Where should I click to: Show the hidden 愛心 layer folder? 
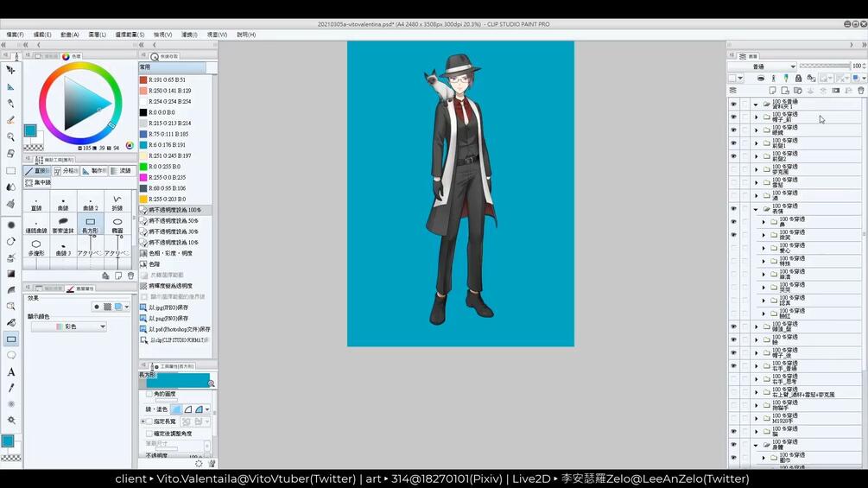[733, 248]
